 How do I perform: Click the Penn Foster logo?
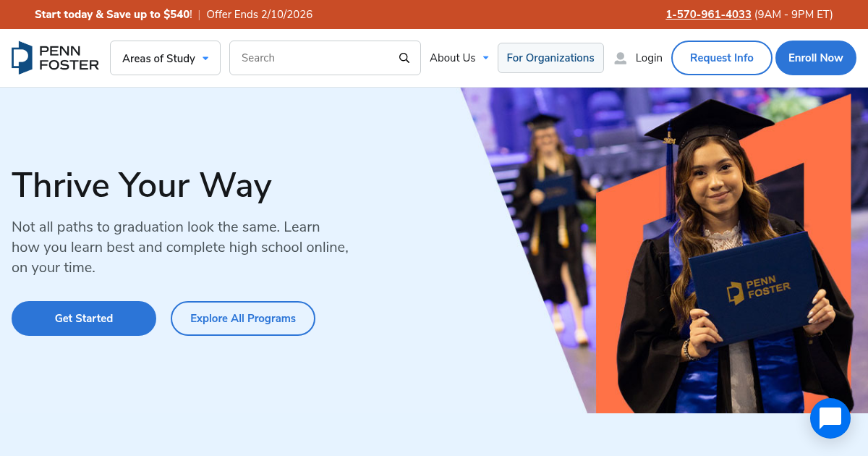click(55, 58)
